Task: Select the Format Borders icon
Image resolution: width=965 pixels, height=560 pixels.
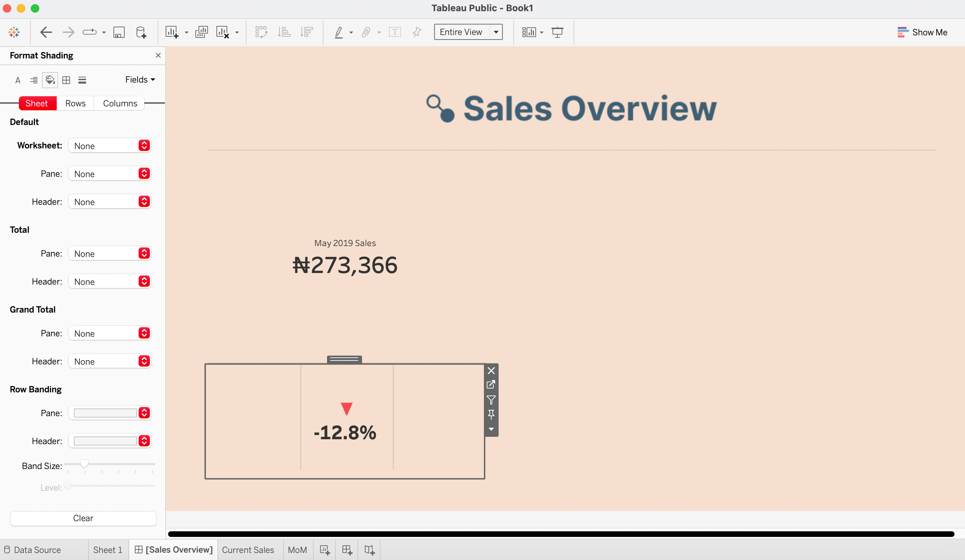Action: tap(66, 80)
